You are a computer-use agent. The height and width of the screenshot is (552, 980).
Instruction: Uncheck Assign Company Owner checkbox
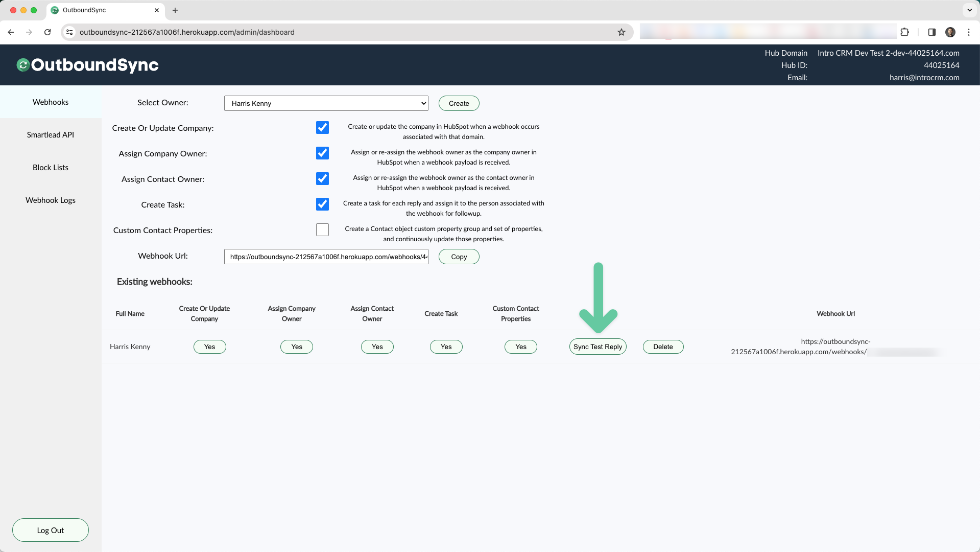(322, 153)
